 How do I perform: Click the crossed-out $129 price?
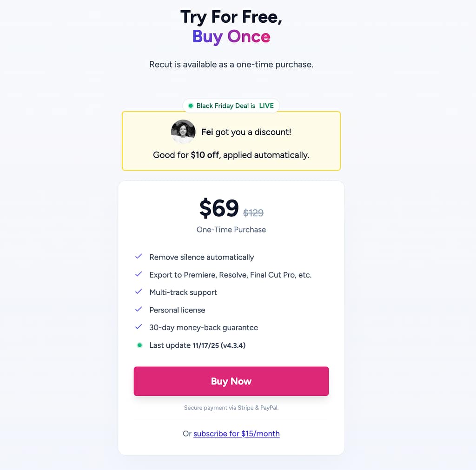[x=253, y=213]
